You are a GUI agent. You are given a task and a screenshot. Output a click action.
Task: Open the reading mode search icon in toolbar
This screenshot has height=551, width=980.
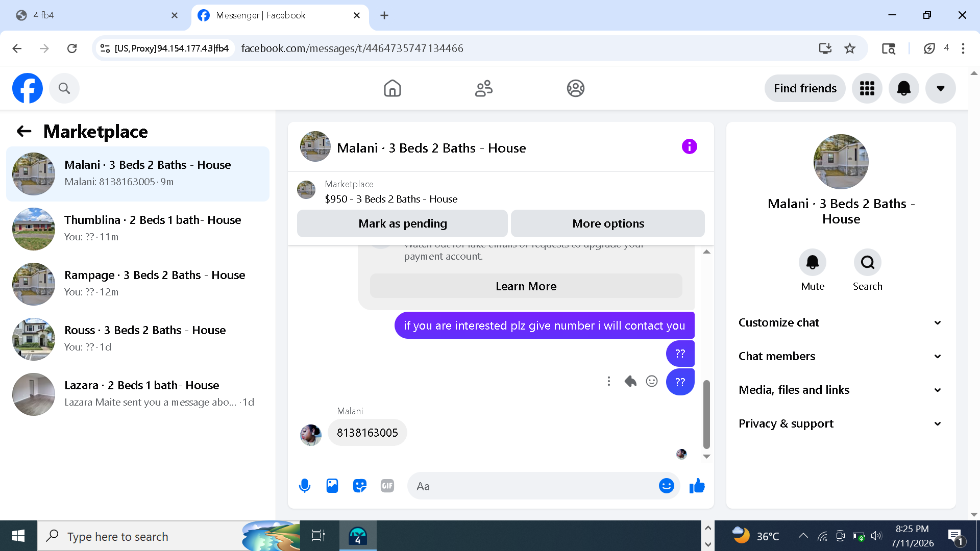[x=889, y=48]
